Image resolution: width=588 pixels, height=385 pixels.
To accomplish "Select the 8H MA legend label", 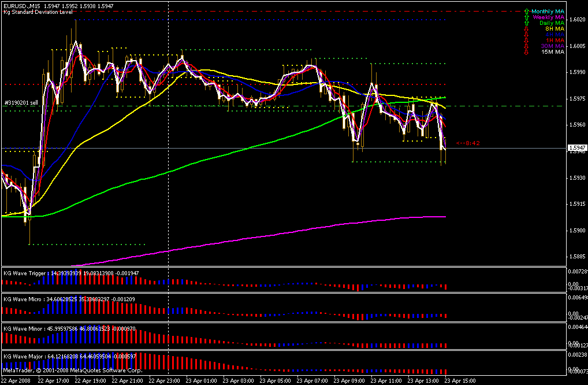I will (554, 29).
